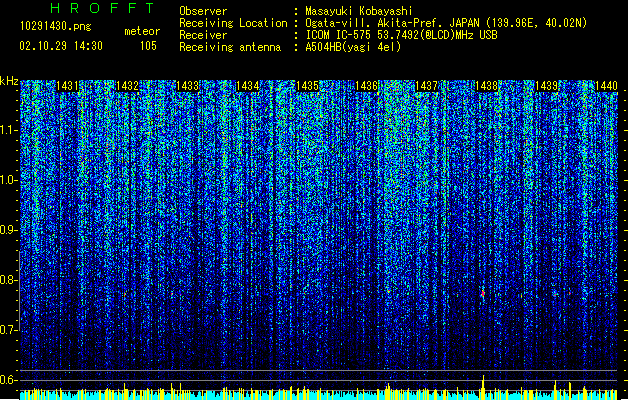Click time marker 1436
Image resolution: width=629 pixels, height=400 pixels.
click(367, 86)
